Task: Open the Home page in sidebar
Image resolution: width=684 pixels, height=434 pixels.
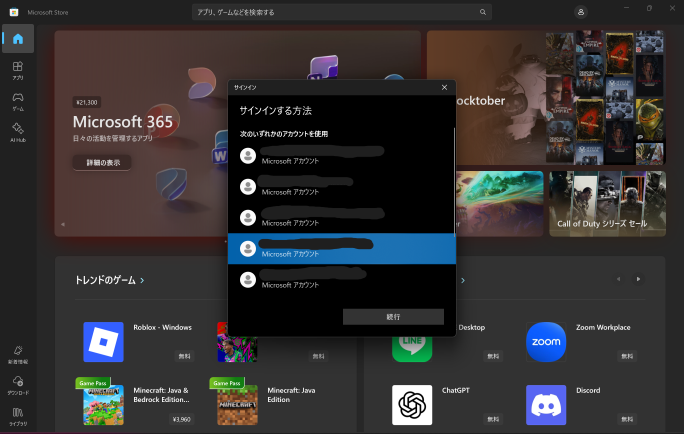Action: [17, 39]
